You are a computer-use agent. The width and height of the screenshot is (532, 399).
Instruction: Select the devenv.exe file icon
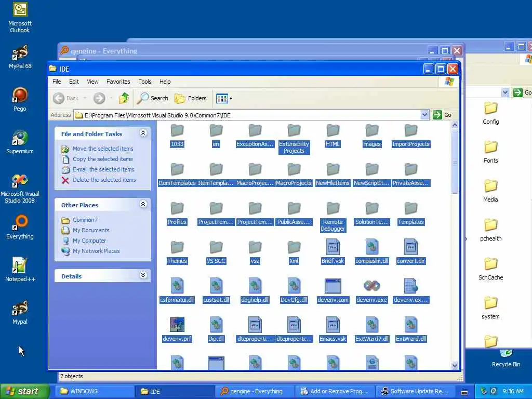(x=372, y=291)
